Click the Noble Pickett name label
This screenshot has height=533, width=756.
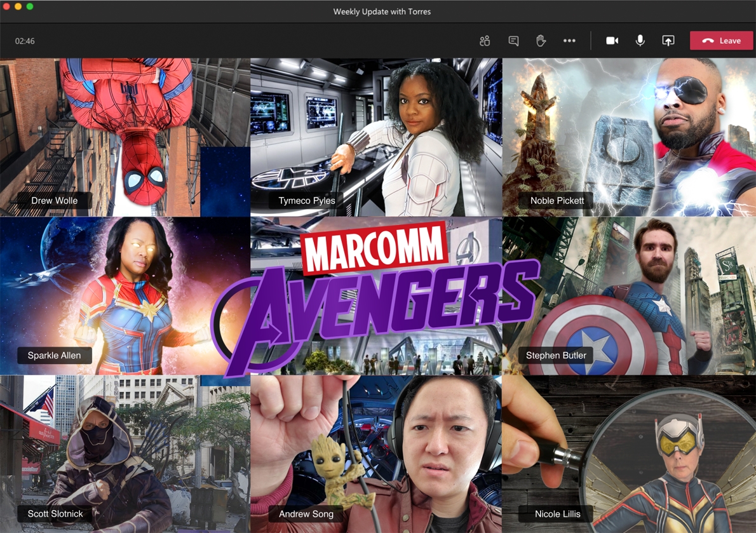tap(557, 201)
